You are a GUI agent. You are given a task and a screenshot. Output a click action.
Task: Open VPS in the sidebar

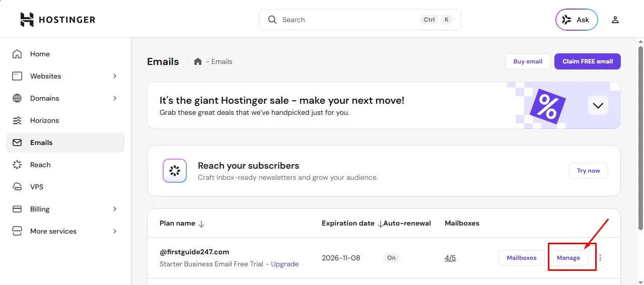click(x=65, y=187)
